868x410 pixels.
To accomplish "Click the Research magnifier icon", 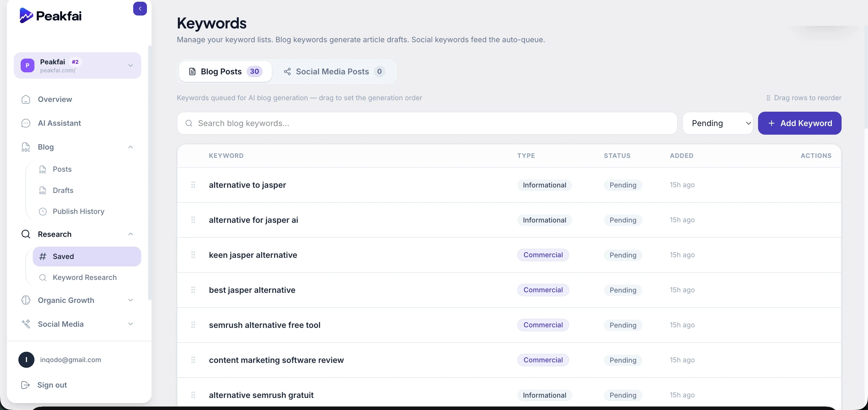I will [x=26, y=234].
